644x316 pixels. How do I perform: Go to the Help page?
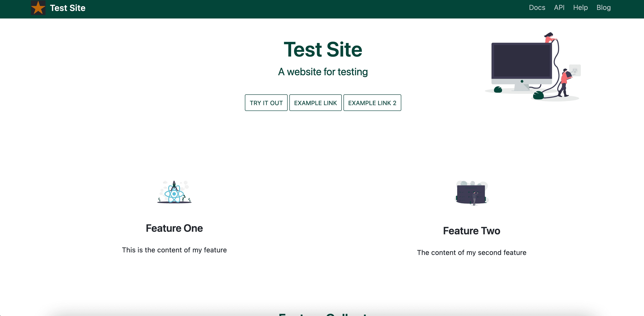coord(580,8)
